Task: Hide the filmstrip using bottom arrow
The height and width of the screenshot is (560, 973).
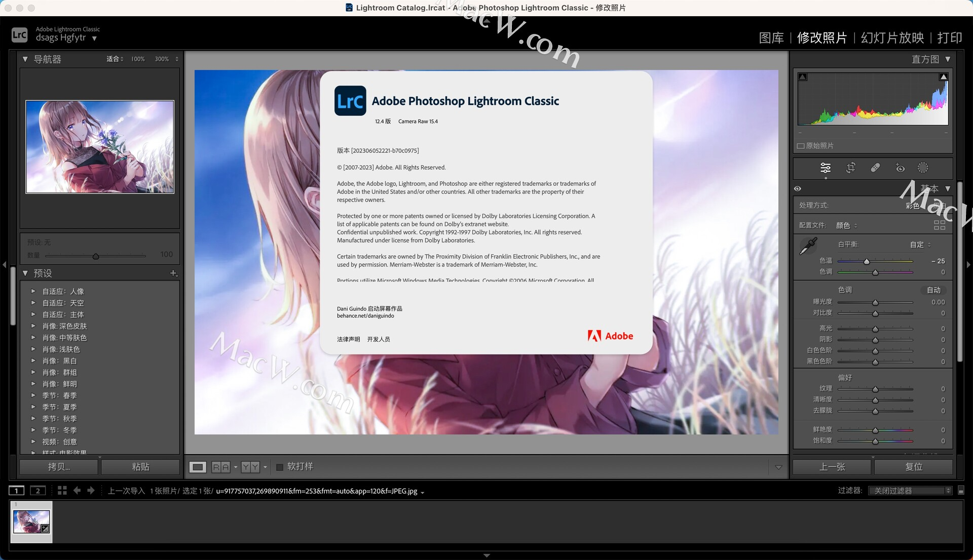Action: (x=486, y=555)
